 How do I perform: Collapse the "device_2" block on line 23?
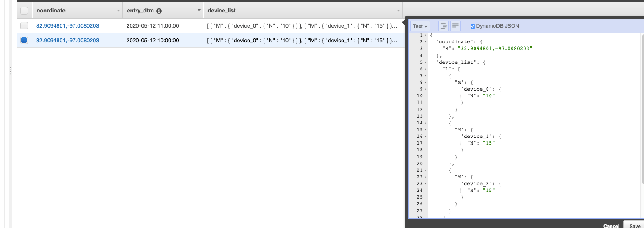pyautogui.click(x=426, y=184)
